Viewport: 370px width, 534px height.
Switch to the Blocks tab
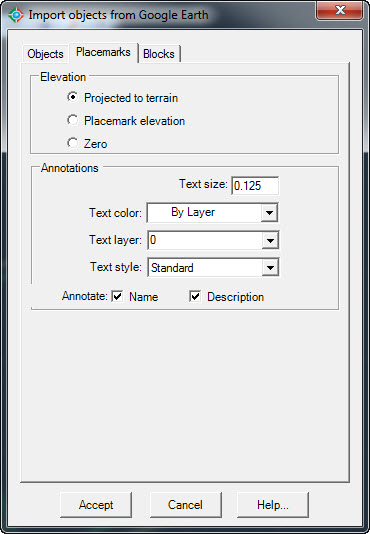click(x=159, y=54)
